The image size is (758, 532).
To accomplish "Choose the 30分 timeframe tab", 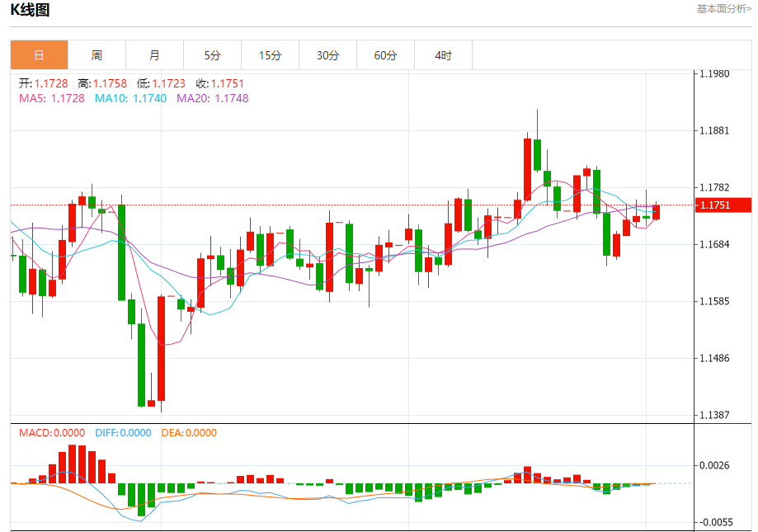I will pos(327,55).
